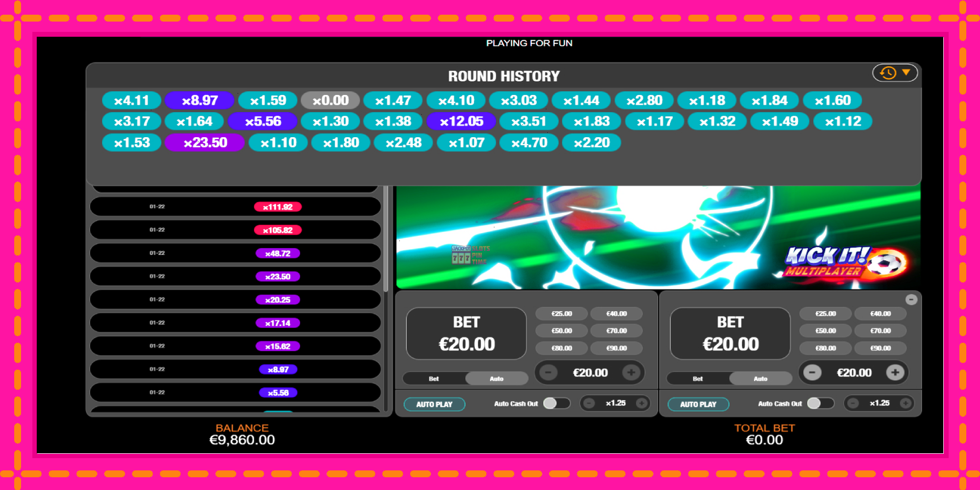Lower left auto cash out multiplier
Viewport: 980px width, 490px height.
click(x=589, y=403)
